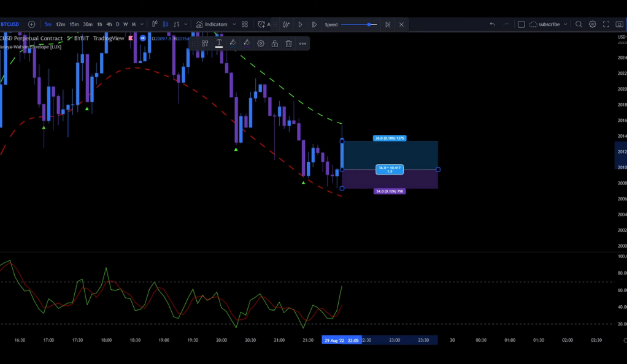This screenshot has height=364, width=627.
Task: Open the chart style dropdown arrow
Action: (x=185, y=25)
